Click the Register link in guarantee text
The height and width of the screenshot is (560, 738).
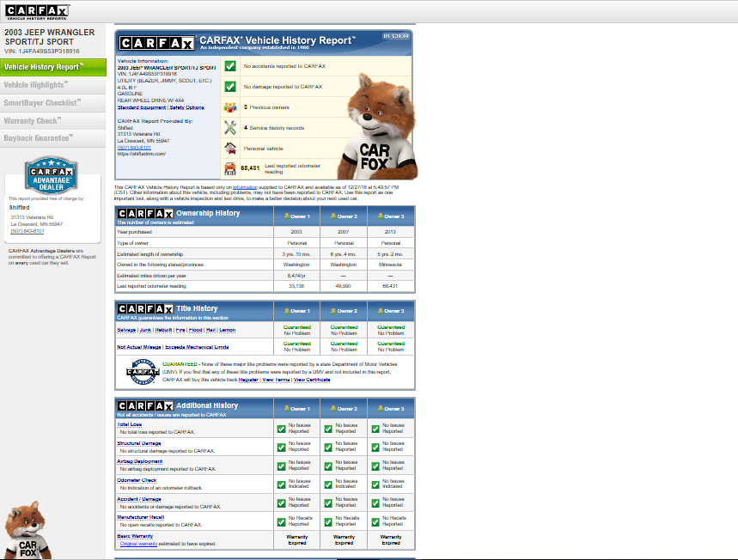pos(248,380)
